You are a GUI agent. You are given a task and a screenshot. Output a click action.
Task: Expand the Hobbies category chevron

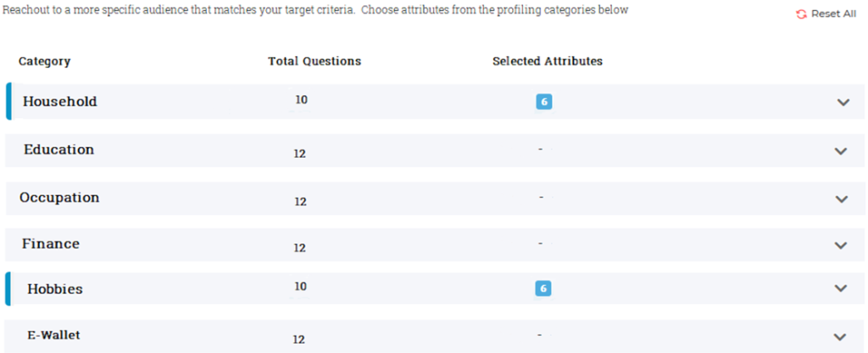(x=841, y=289)
